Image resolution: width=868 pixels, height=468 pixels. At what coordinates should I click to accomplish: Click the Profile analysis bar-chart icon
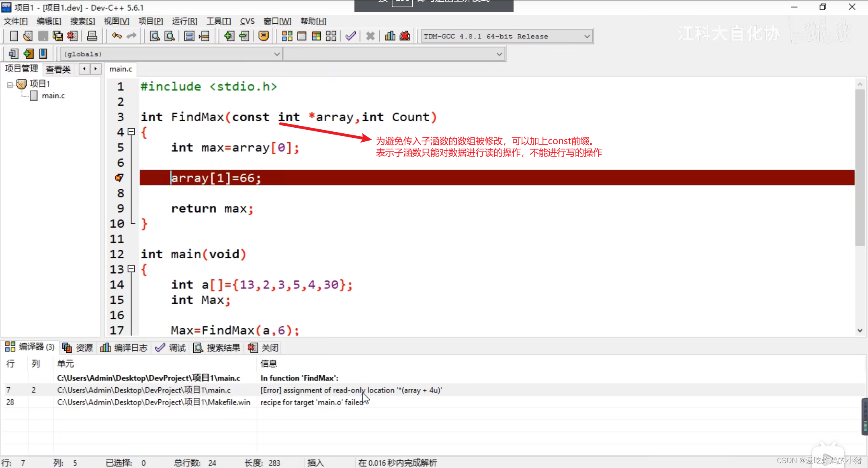(390, 36)
